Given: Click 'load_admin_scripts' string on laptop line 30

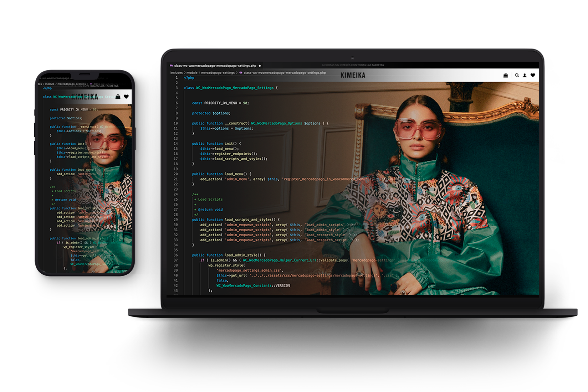Looking at the screenshot, I should point(325,225).
